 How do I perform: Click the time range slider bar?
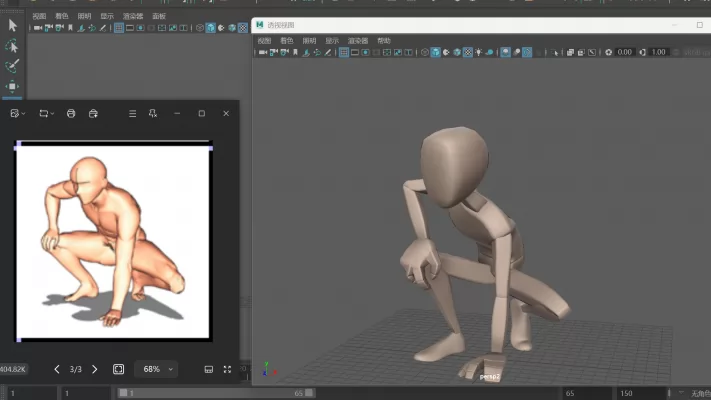click(x=215, y=393)
